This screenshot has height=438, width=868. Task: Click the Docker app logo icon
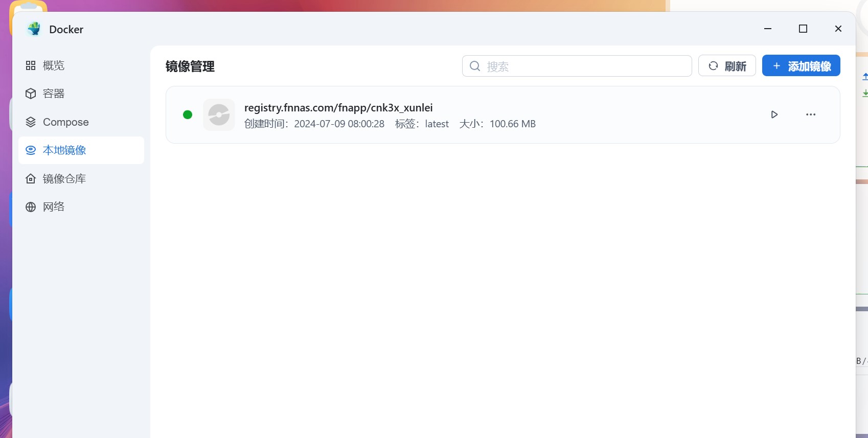34,29
